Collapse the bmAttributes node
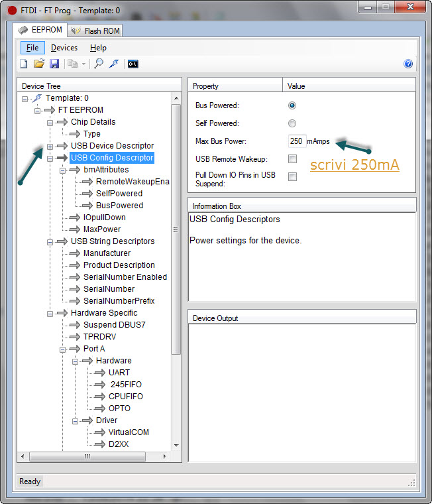Screen dimensions: 432x504 click(x=63, y=170)
